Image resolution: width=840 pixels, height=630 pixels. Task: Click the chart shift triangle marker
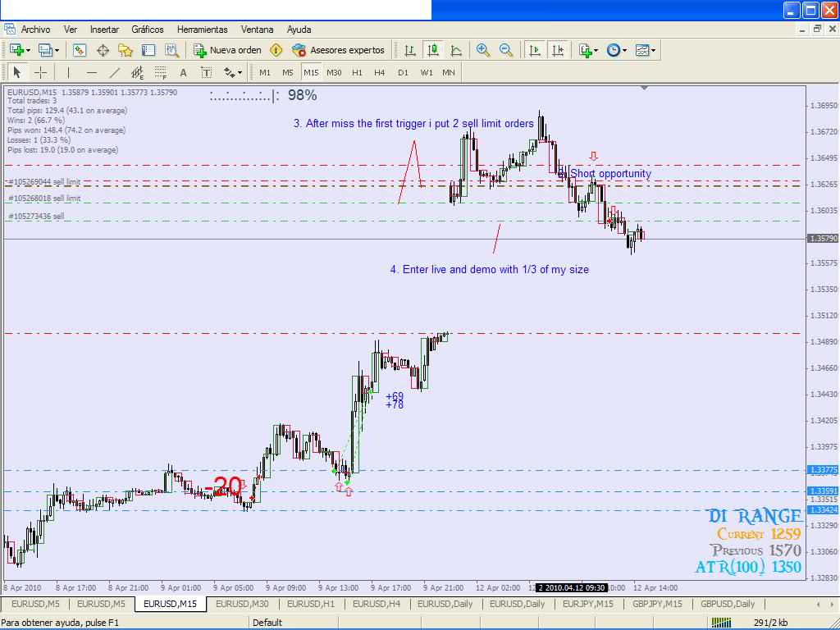click(645, 87)
